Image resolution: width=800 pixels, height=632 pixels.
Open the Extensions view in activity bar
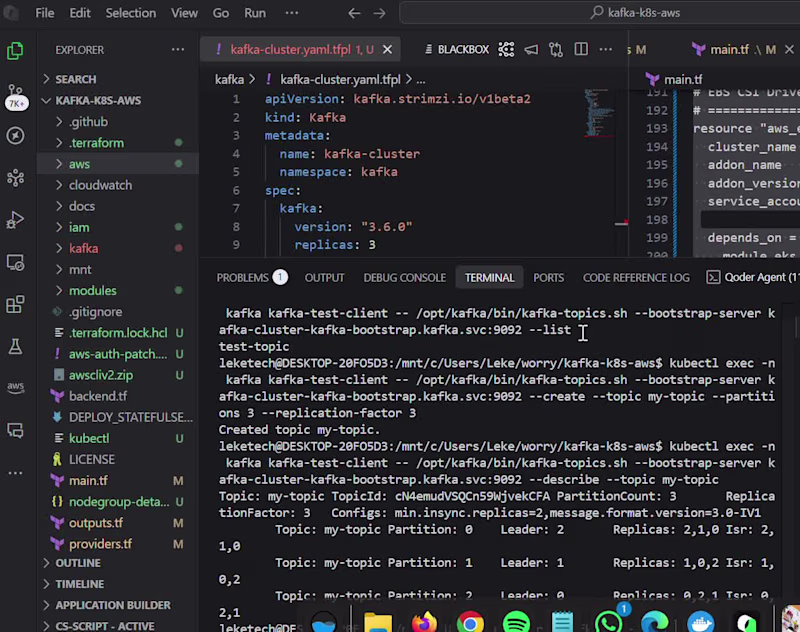(15, 304)
